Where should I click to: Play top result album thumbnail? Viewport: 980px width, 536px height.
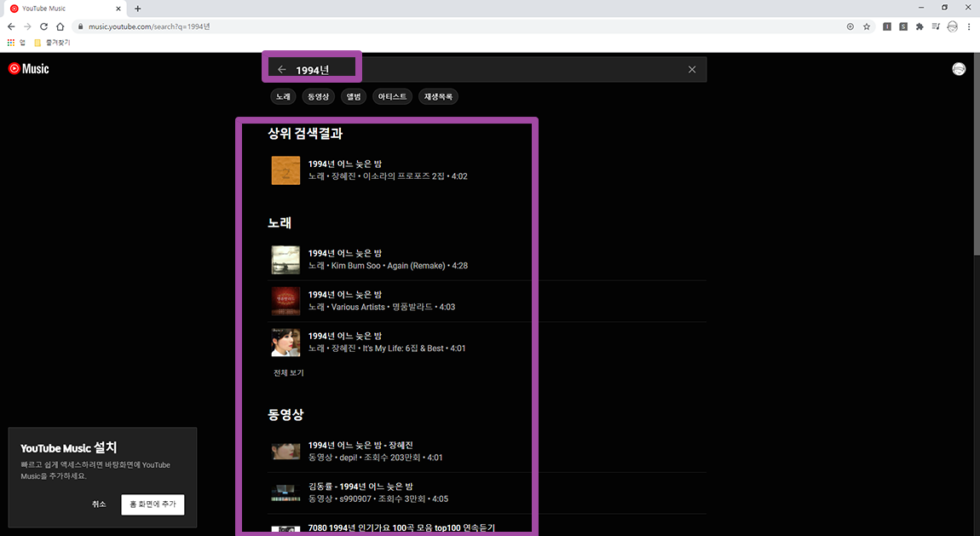(285, 170)
